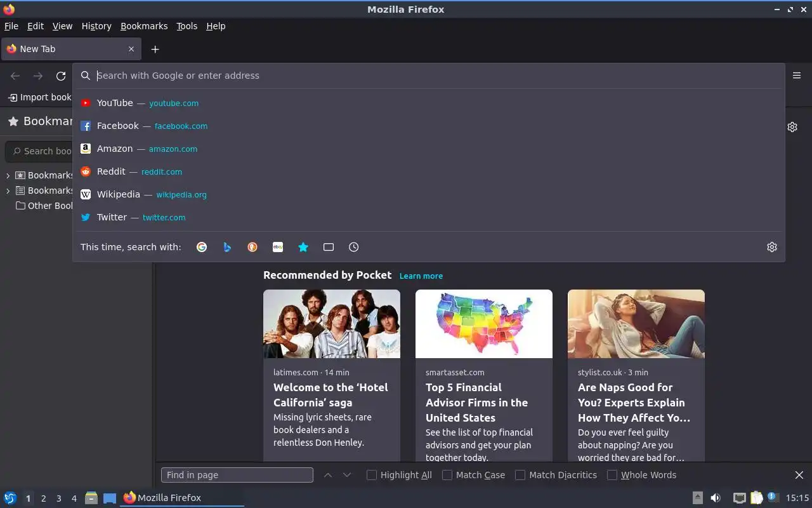Viewport: 812px width, 508px height.
Task: Switch to workspace 2 in taskbar
Action: click(x=43, y=498)
